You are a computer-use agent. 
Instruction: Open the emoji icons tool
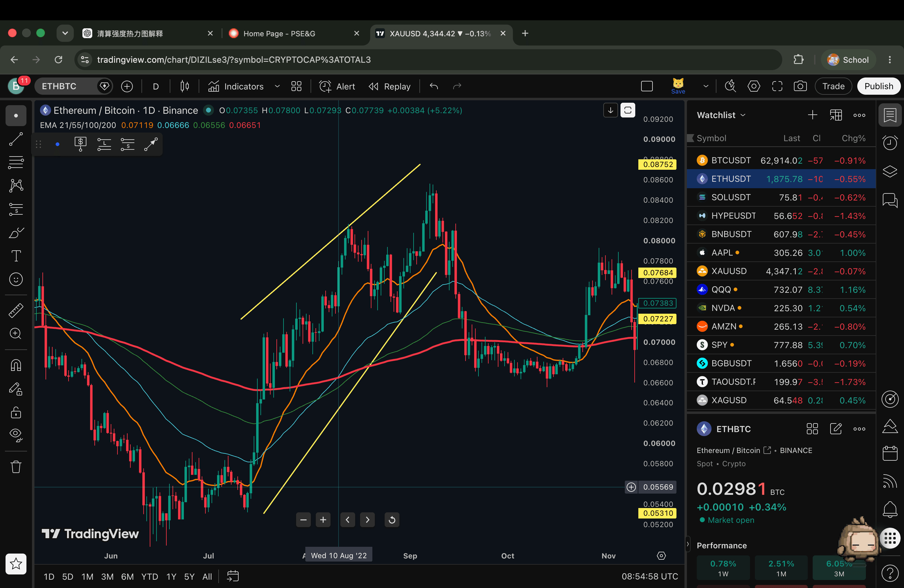click(16, 280)
